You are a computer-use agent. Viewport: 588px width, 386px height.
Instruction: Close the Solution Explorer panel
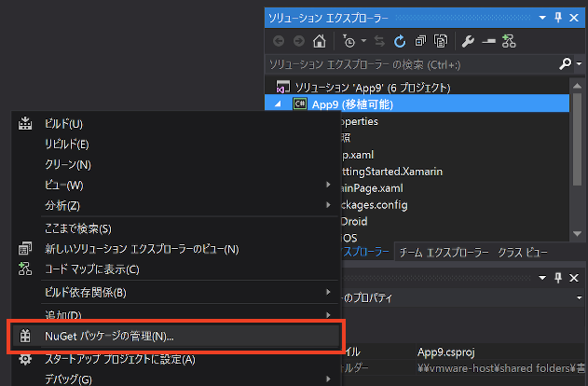coord(574,18)
